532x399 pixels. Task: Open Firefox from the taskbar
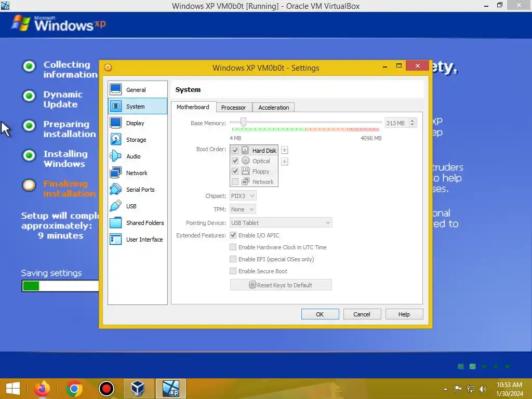[42, 389]
